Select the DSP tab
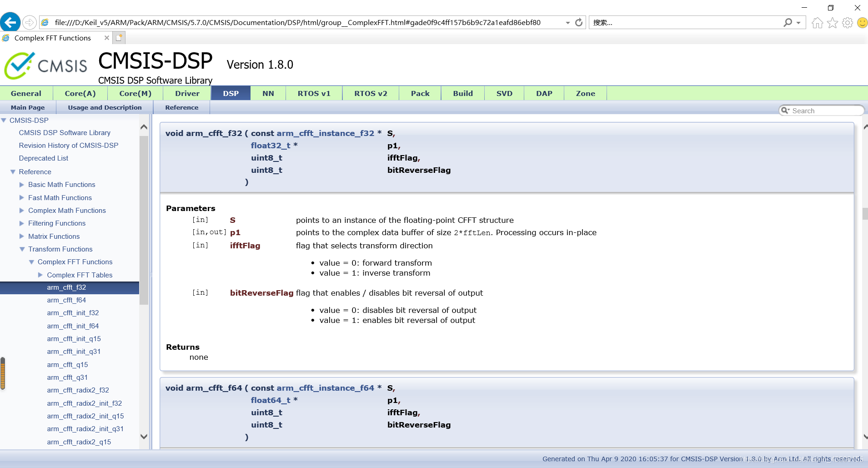Image resolution: width=868 pixels, height=468 pixels. (x=231, y=93)
